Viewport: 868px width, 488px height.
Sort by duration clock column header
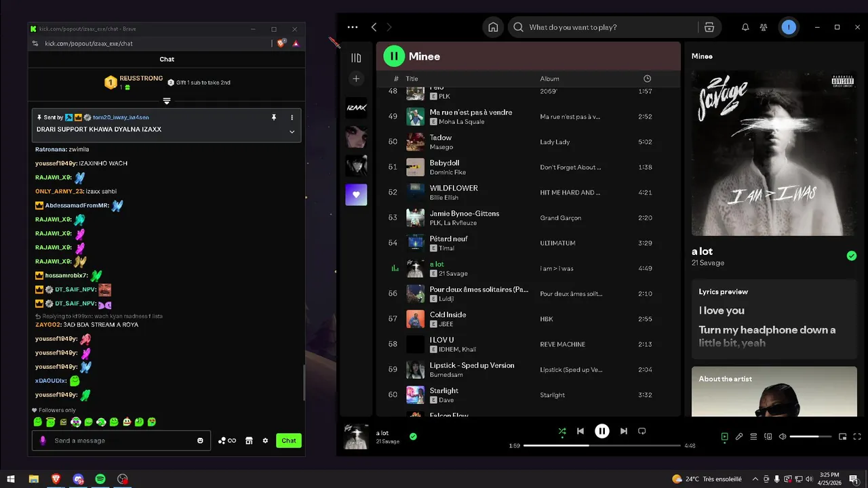(647, 79)
